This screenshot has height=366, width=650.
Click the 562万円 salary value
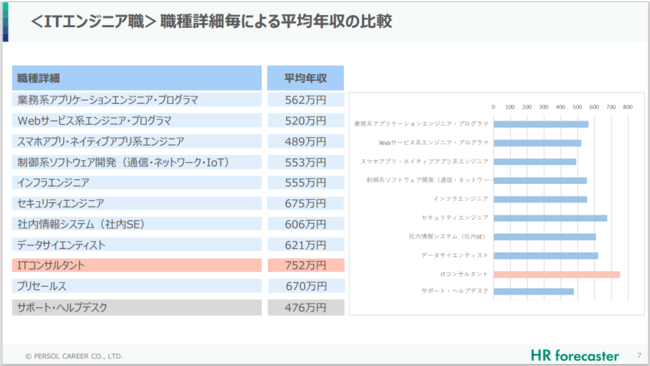(x=306, y=99)
